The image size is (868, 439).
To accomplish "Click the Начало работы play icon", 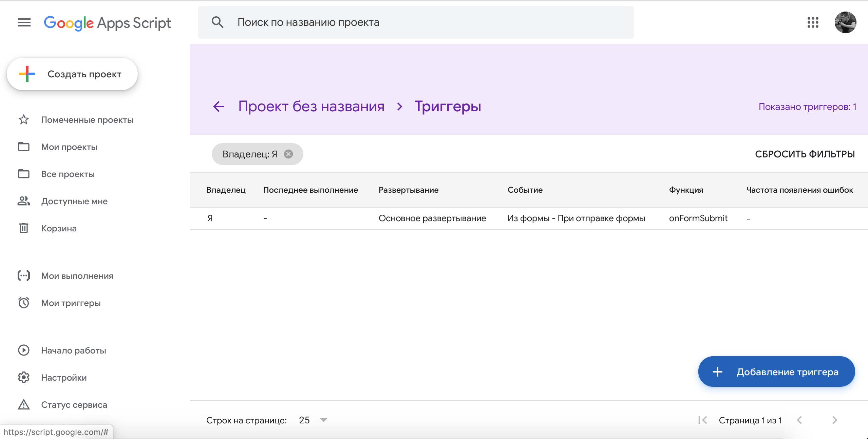I will (x=24, y=350).
